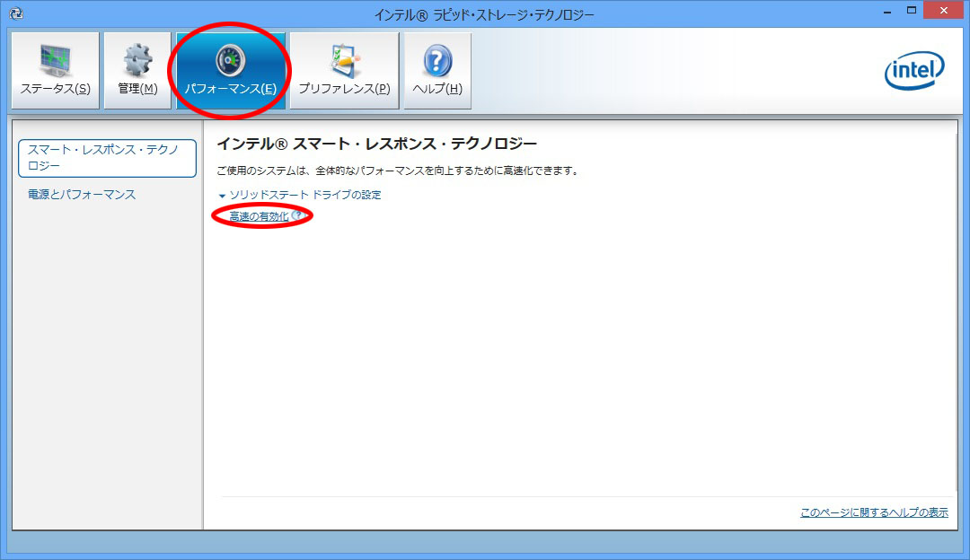Screen dimensions: 970x560
Task: Click the application icon in the title bar
Action: [x=15, y=13]
